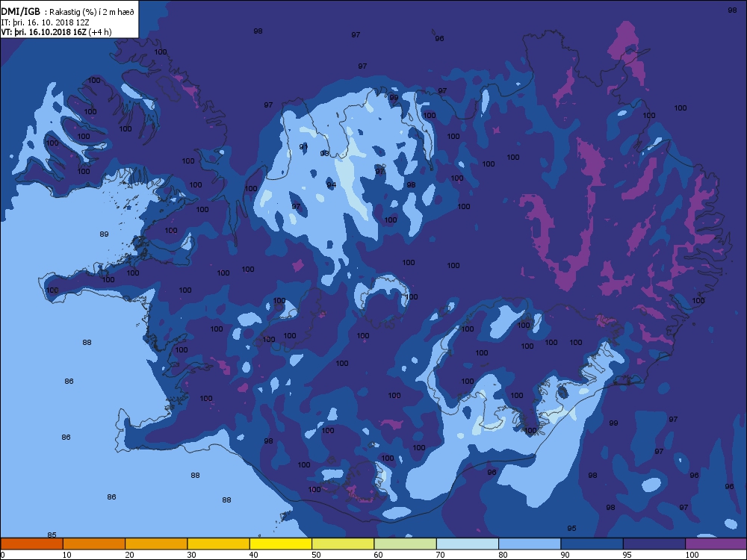The height and width of the screenshot is (560, 747).
Task: Click the 'VT: þri. 16.10.2018 16Z (+4 h)' line
Action: pyautogui.click(x=56, y=32)
